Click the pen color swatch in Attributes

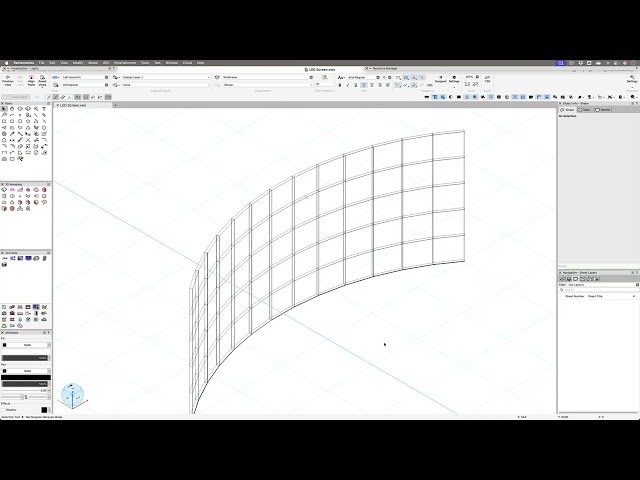(25, 378)
